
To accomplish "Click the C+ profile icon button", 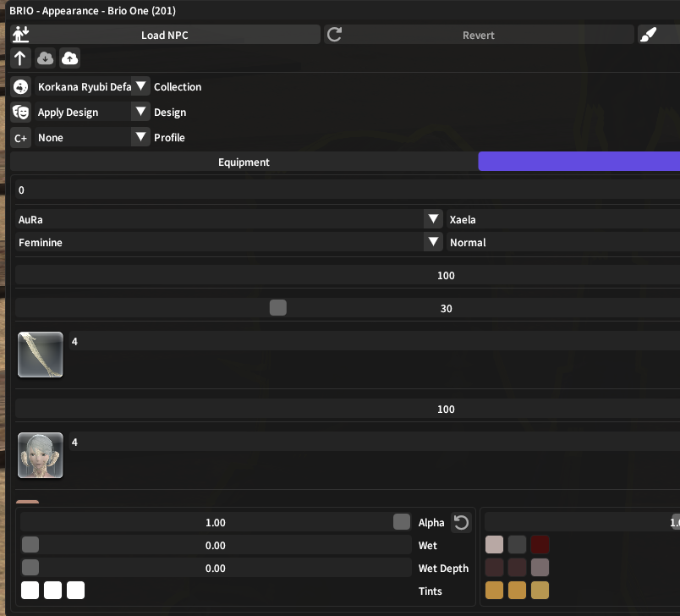I will coord(20,138).
